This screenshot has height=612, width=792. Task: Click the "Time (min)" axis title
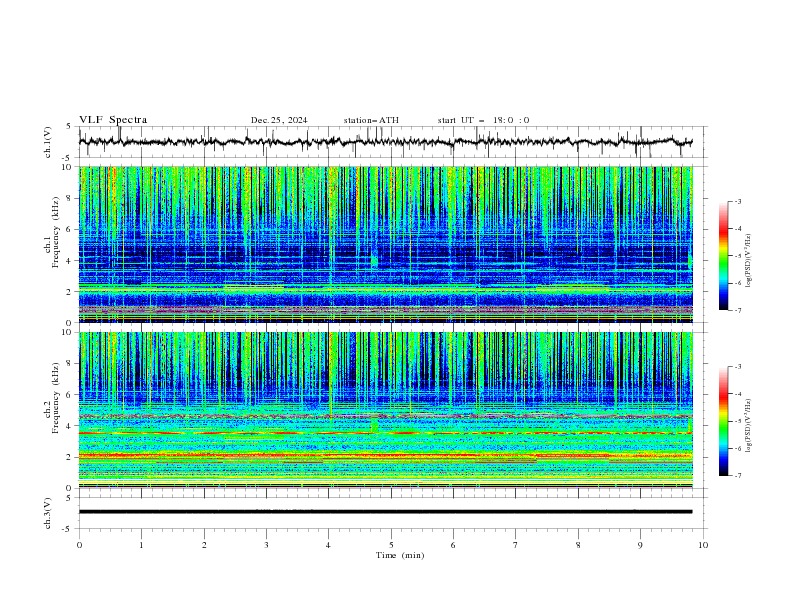point(400,555)
